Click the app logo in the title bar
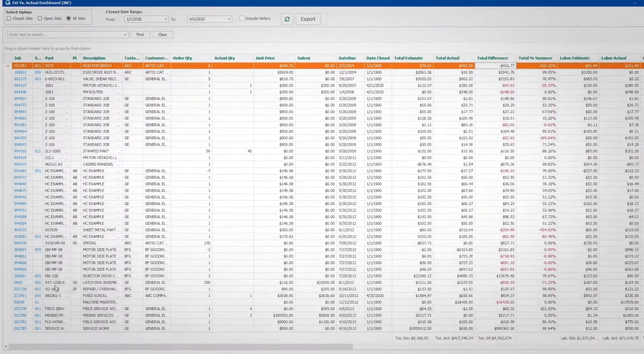 click(x=8, y=3)
